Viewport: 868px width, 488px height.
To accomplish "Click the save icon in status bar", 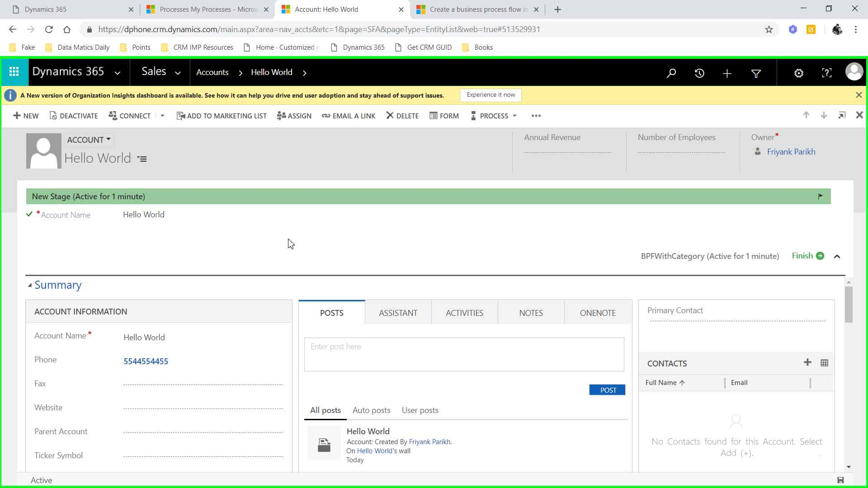I will 840,480.
